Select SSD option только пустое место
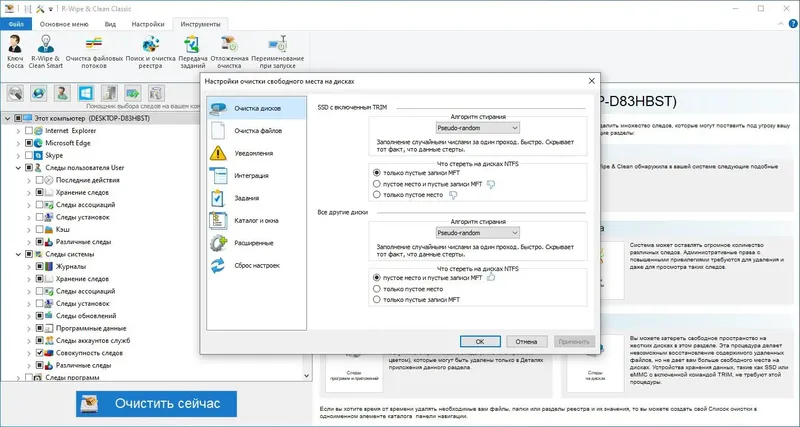 [377, 194]
